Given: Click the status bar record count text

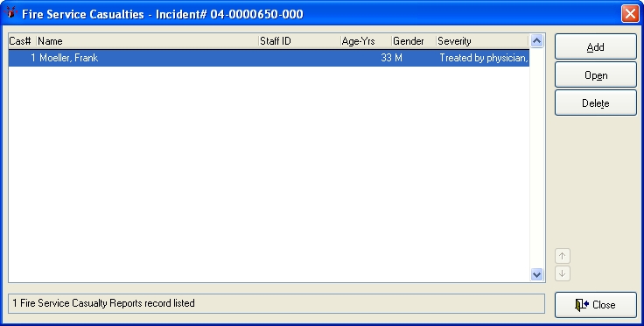Looking at the screenshot, I should coord(103,303).
